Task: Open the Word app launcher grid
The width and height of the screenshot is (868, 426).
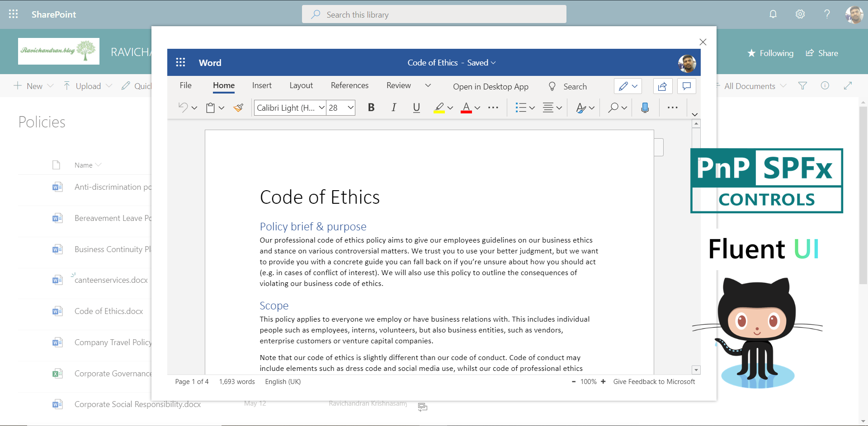Action: (x=180, y=62)
